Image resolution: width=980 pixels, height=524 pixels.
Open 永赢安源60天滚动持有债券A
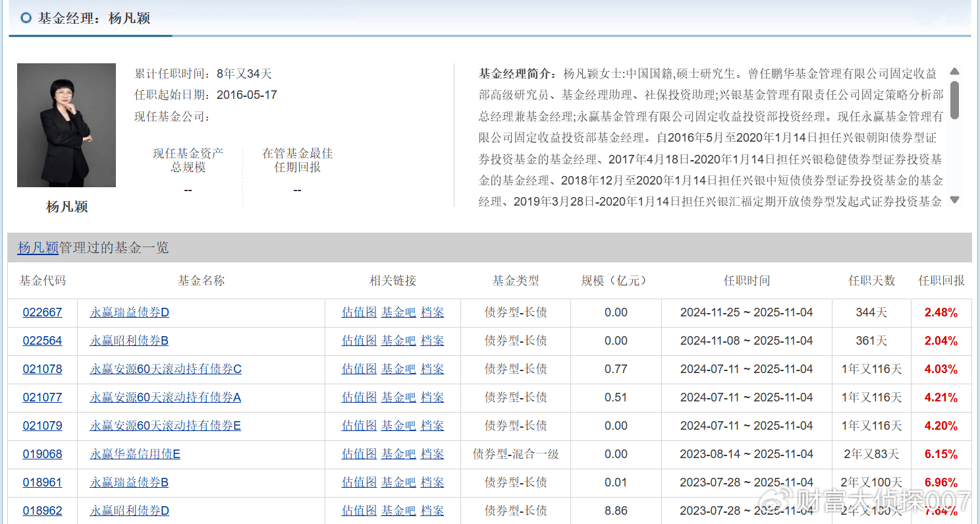pos(165,397)
